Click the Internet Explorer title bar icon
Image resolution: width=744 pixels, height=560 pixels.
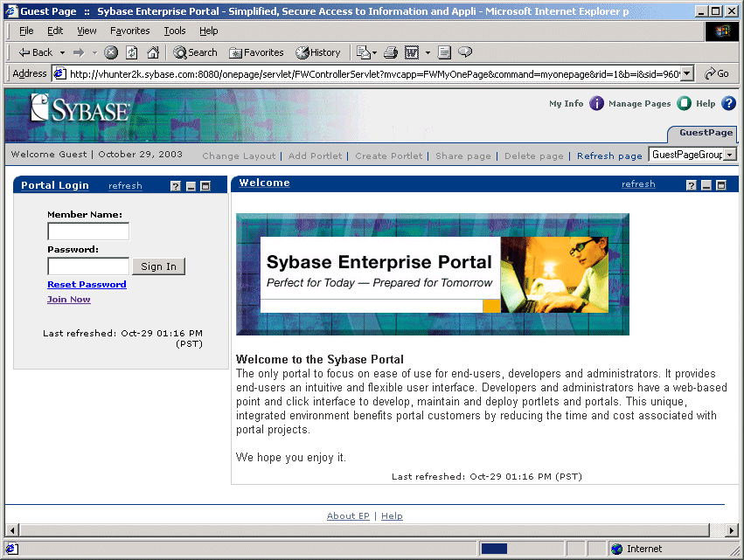point(12,11)
